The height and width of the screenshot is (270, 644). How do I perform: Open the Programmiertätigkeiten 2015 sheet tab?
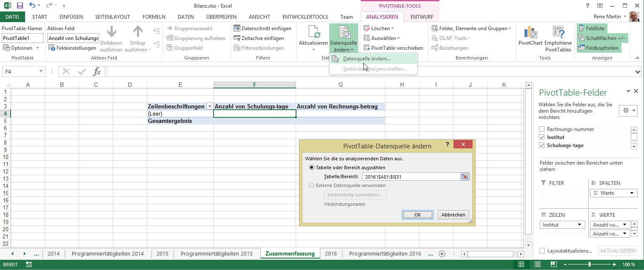217,254
